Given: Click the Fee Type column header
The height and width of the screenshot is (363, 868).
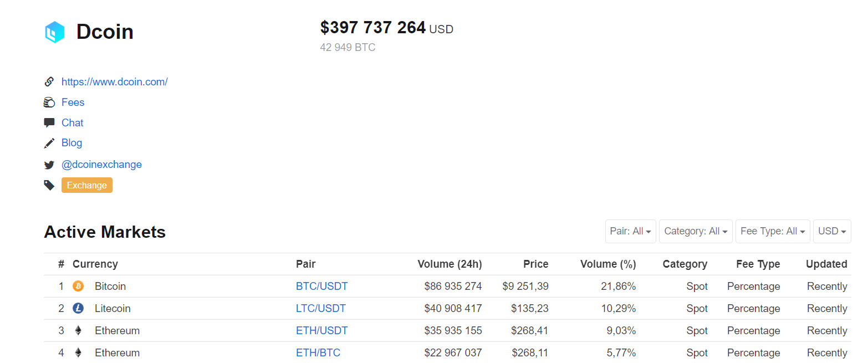Looking at the screenshot, I should pyautogui.click(x=758, y=264).
